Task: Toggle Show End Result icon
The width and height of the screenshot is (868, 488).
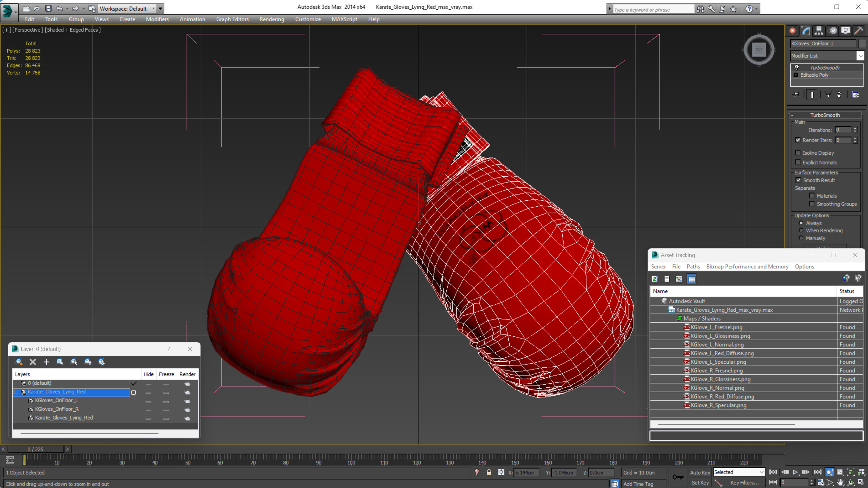Action: tap(812, 94)
